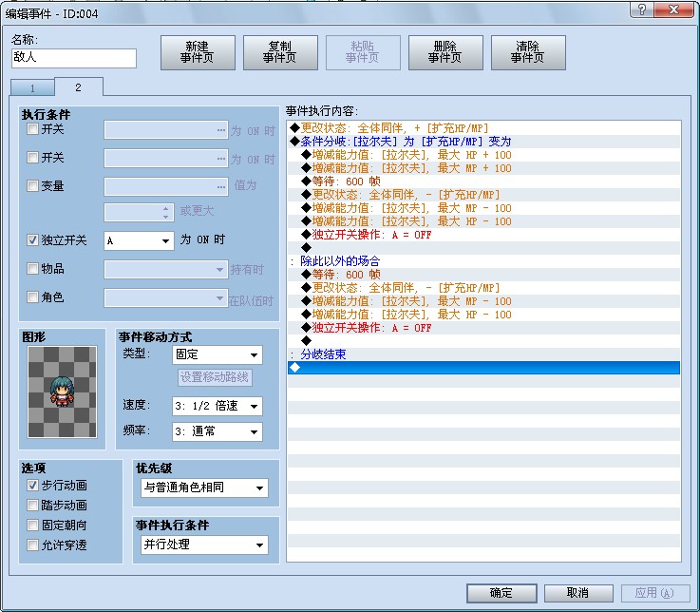Select the character sprite graphic thumbnail
The image size is (700, 612).
(x=62, y=392)
